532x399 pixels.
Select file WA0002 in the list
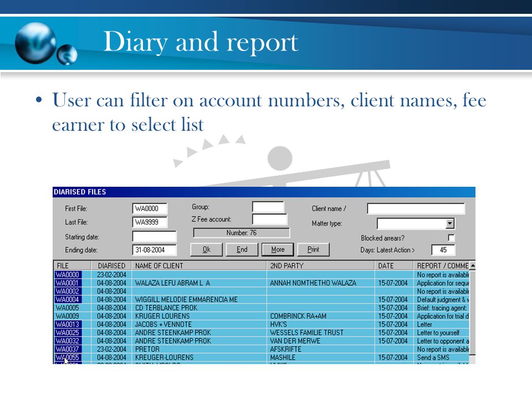[x=68, y=291]
